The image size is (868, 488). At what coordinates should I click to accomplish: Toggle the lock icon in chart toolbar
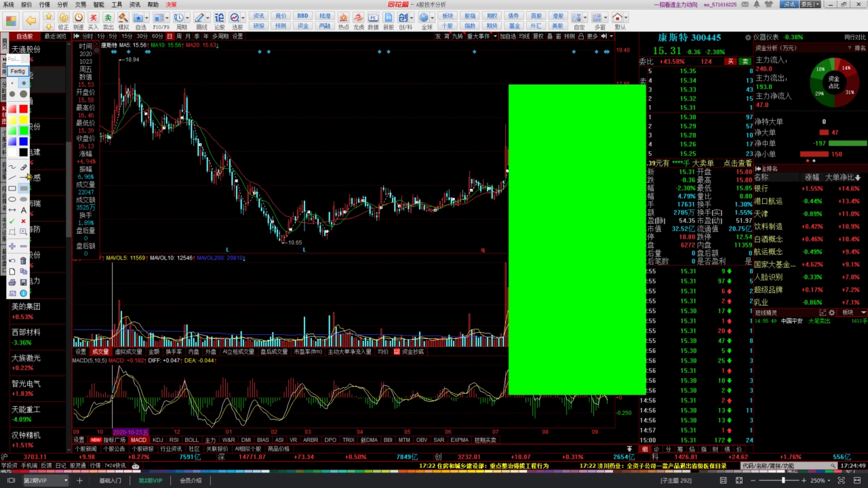pyautogui.click(x=581, y=36)
